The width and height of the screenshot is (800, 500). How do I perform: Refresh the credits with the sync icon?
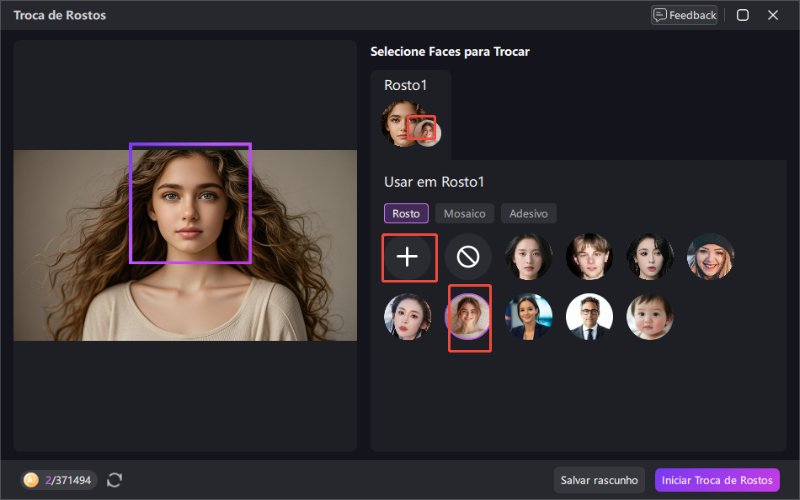tap(114, 480)
